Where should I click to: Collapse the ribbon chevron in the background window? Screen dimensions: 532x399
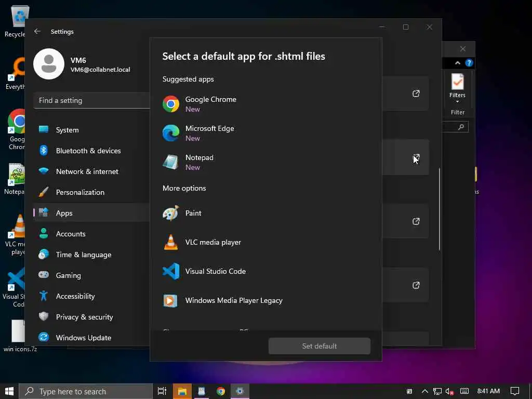click(458, 63)
